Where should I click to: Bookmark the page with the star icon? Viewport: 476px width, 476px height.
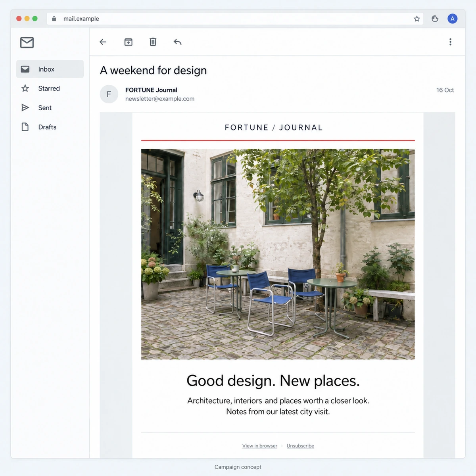(x=417, y=19)
